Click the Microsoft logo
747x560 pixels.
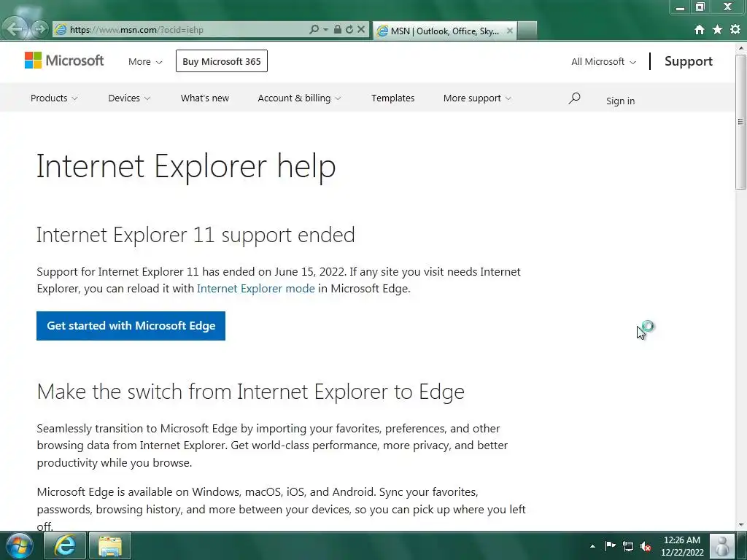tap(64, 61)
